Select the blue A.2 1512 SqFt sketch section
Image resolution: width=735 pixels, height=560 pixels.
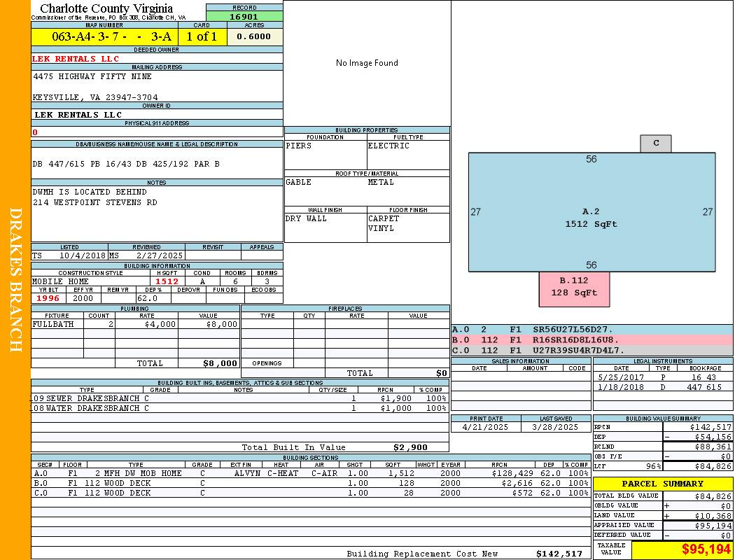point(591,217)
